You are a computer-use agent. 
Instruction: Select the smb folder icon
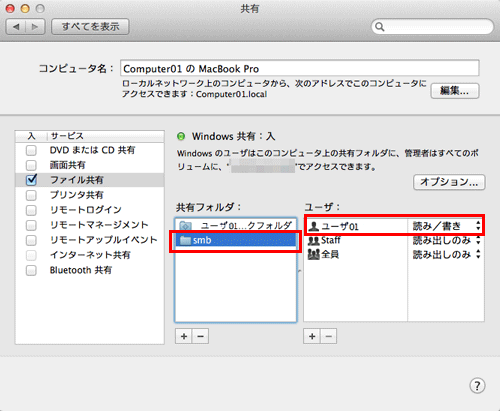[x=185, y=240]
